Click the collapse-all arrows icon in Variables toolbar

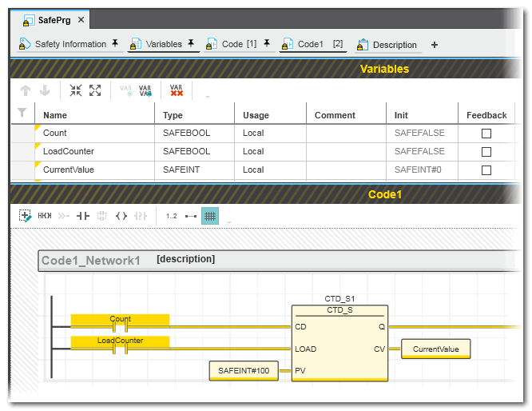[x=76, y=90]
